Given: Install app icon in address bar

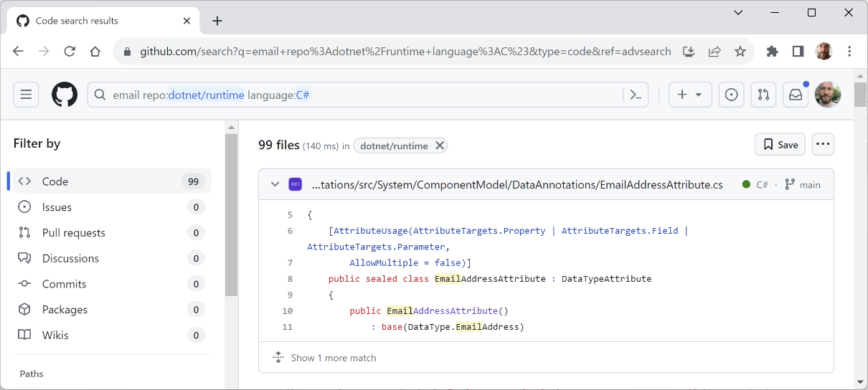Looking at the screenshot, I should pos(689,52).
